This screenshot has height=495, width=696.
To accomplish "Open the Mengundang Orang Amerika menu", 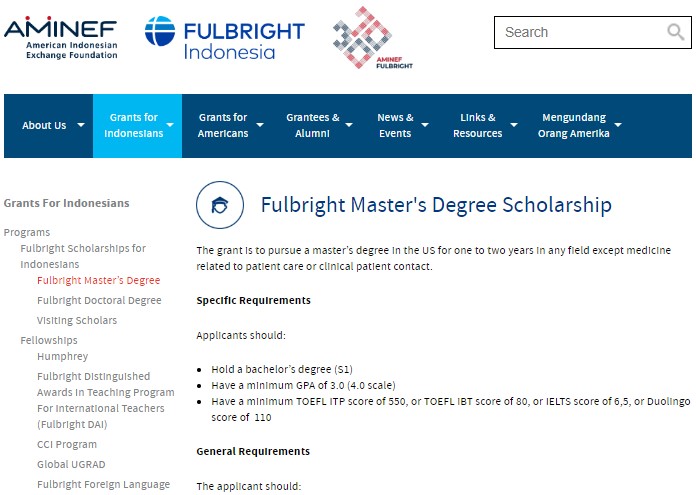I will click(575, 126).
